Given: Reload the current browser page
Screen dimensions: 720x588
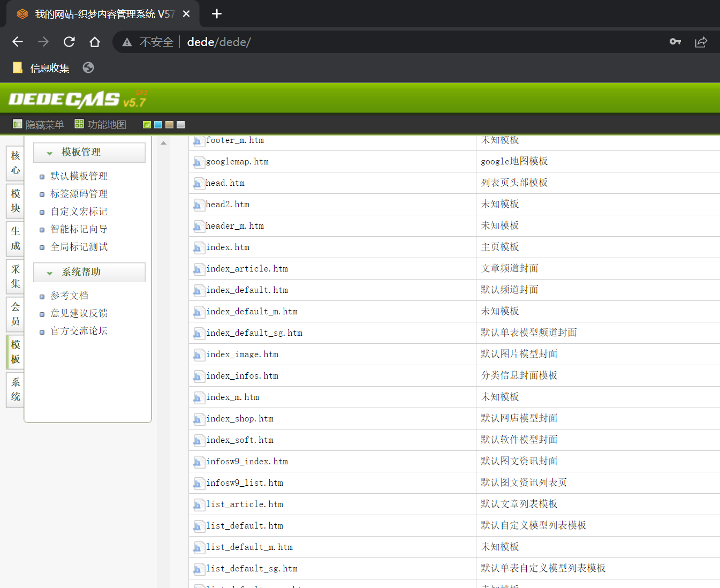Looking at the screenshot, I should pos(69,42).
